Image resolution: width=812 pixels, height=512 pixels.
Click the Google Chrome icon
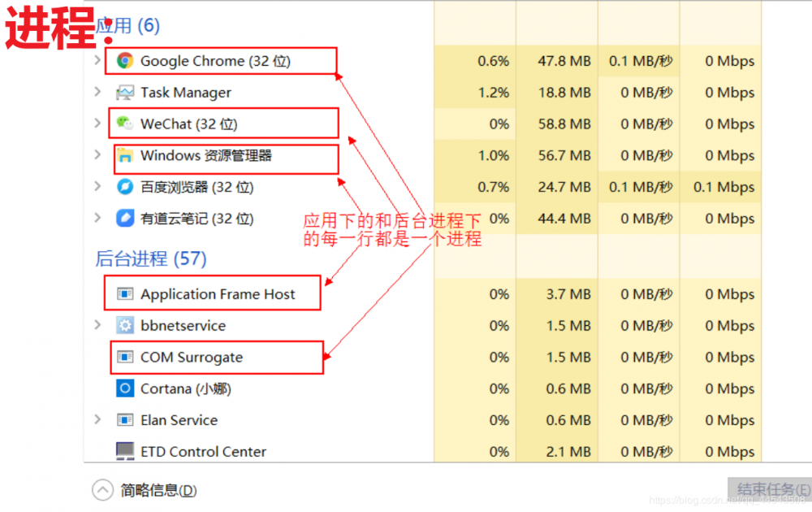pos(123,60)
